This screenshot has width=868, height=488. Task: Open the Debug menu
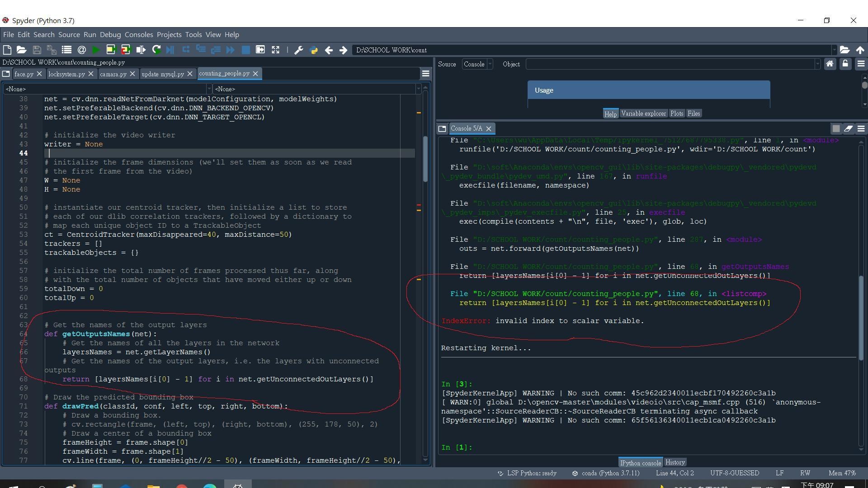(110, 35)
